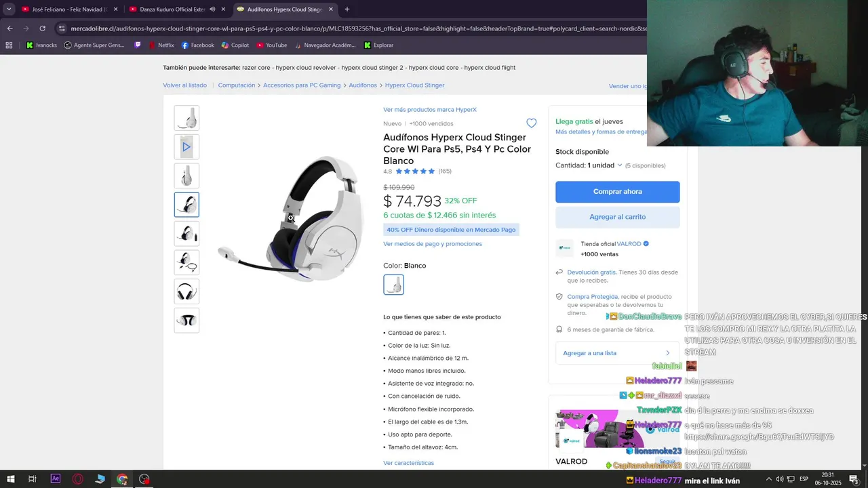
Task: Click the 40% OFF Mercado Pago badge
Action: pos(451,230)
